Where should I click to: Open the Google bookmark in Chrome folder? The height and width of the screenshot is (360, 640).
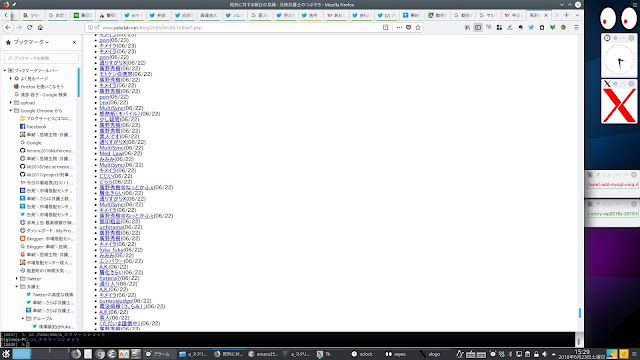point(31,143)
